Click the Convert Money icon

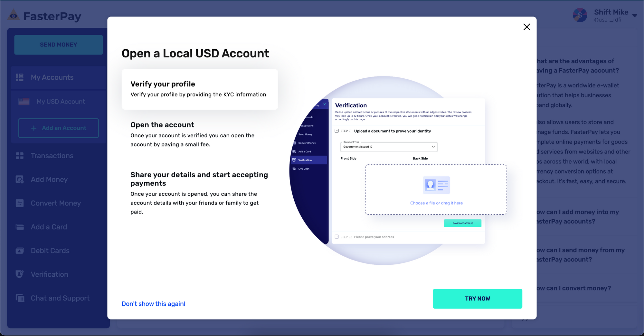[x=20, y=203]
